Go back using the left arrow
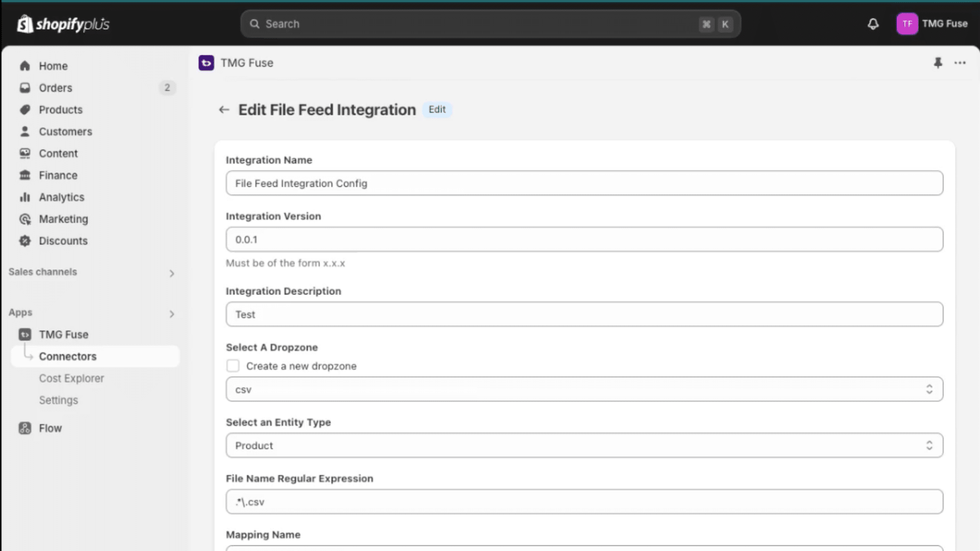The height and width of the screenshot is (551, 980). [x=224, y=110]
